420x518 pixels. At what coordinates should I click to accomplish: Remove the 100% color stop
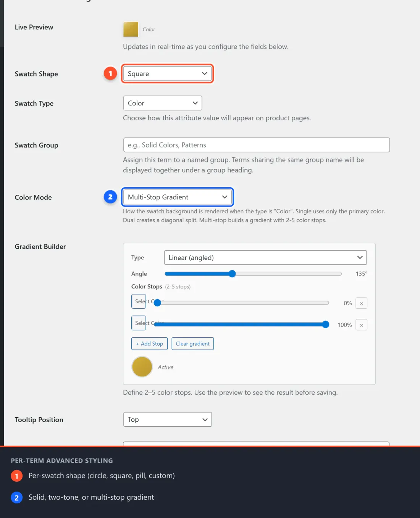pyautogui.click(x=361, y=325)
